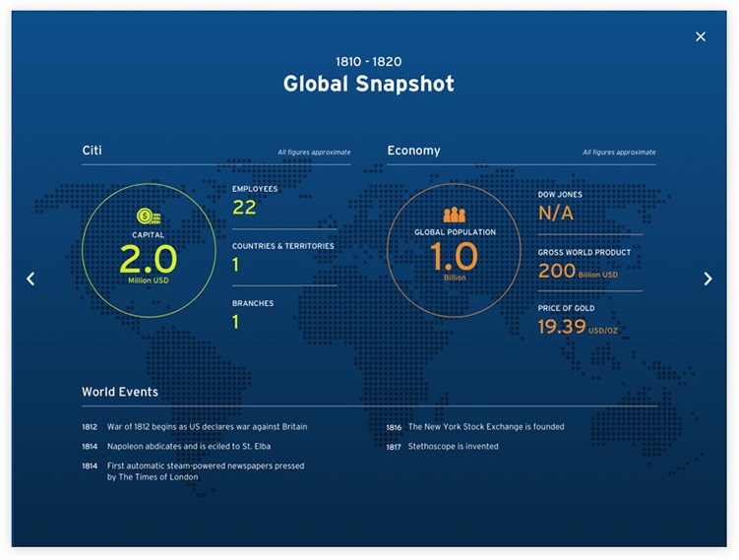The height and width of the screenshot is (560, 739).
Task: Advance to next decade with right chevron
Action: [x=708, y=279]
